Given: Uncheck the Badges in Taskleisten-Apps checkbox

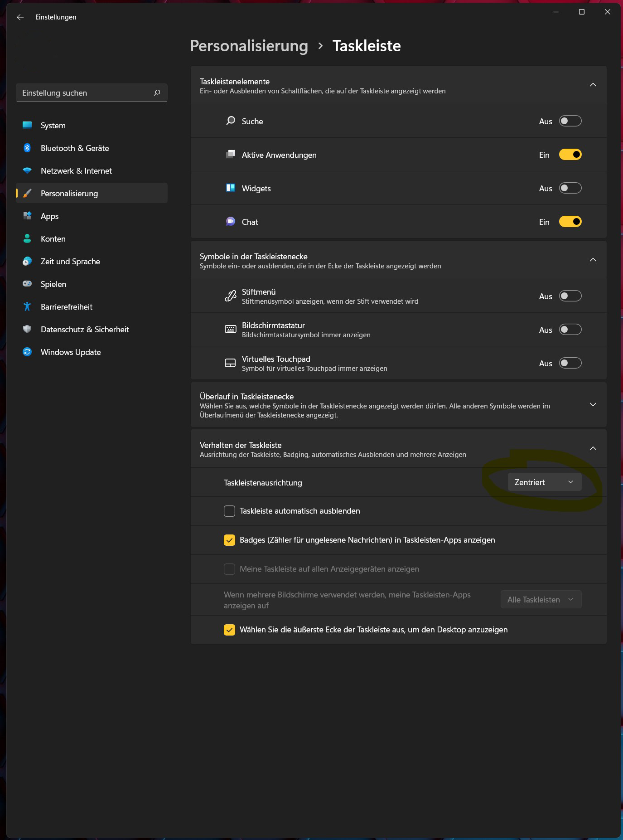Looking at the screenshot, I should pos(230,540).
